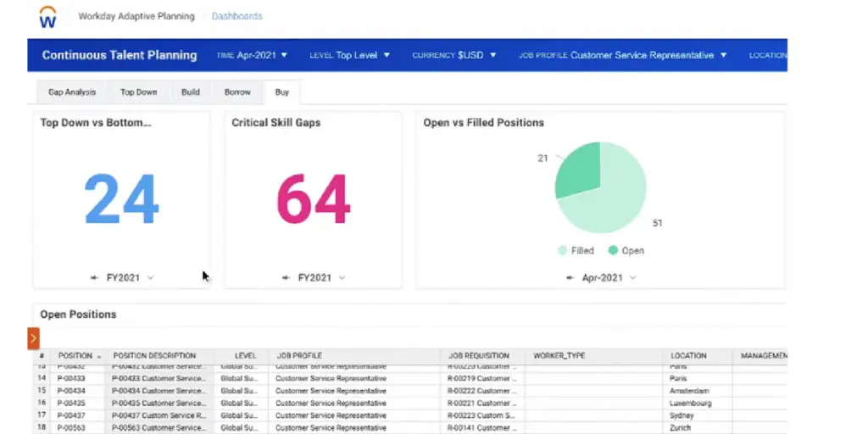Click the Open legend color dot
This screenshot has width=868, height=434.
coord(613,251)
